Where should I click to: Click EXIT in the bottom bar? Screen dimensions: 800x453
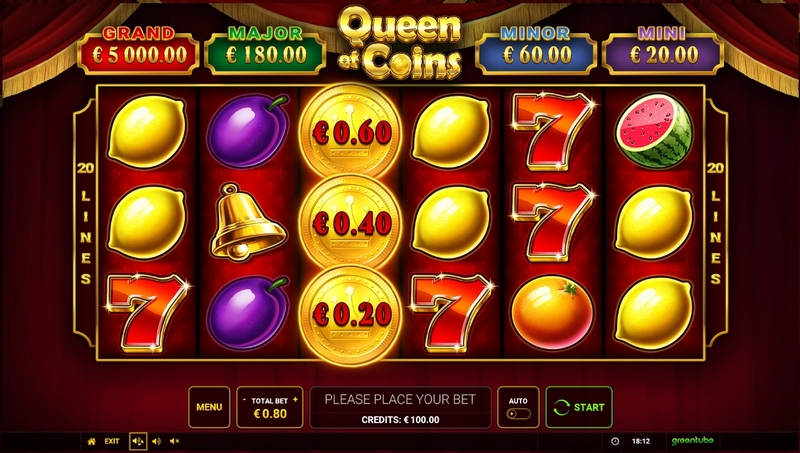[x=112, y=441]
